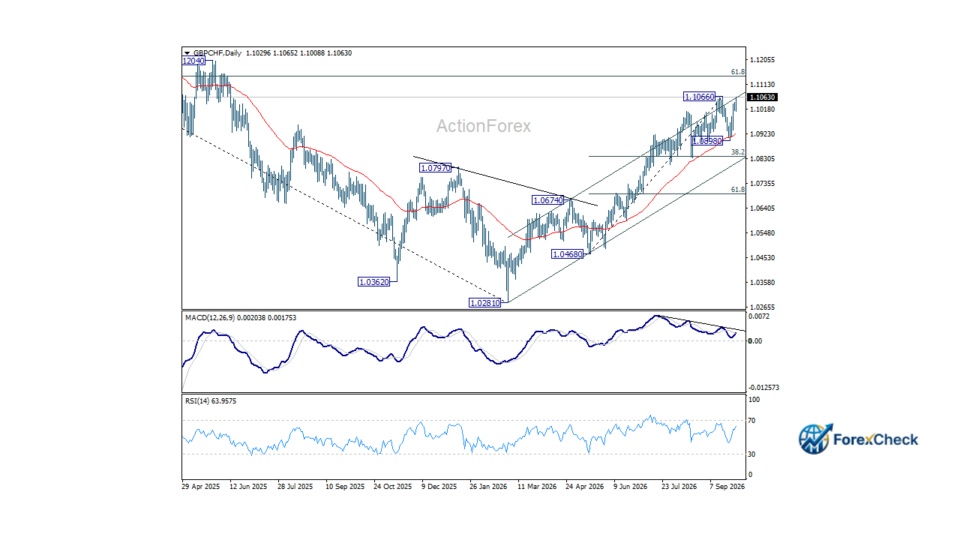
Task: Click the 61.8 label near 1.07355
Action: [x=738, y=190]
